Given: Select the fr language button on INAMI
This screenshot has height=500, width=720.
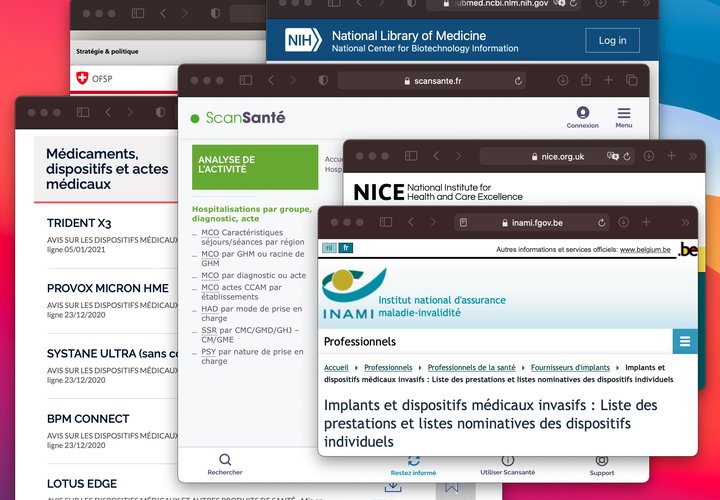Looking at the screenshot, I should click(x=346, y=248).
